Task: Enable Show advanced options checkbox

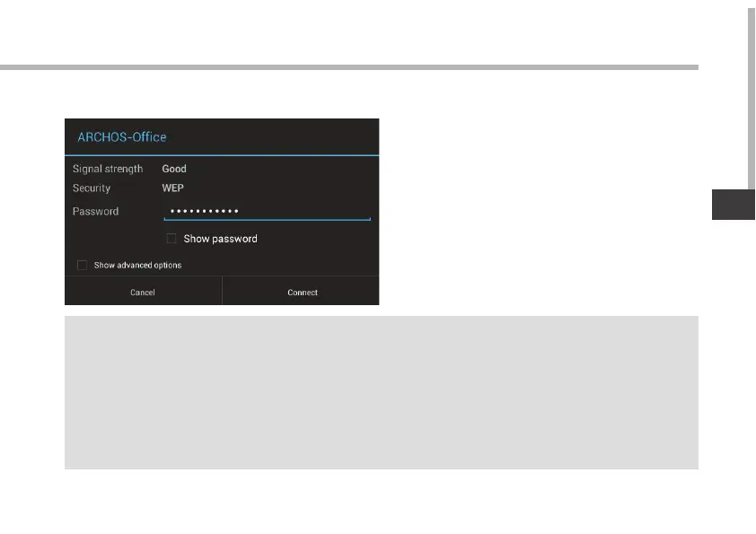Action: point(82,265)
